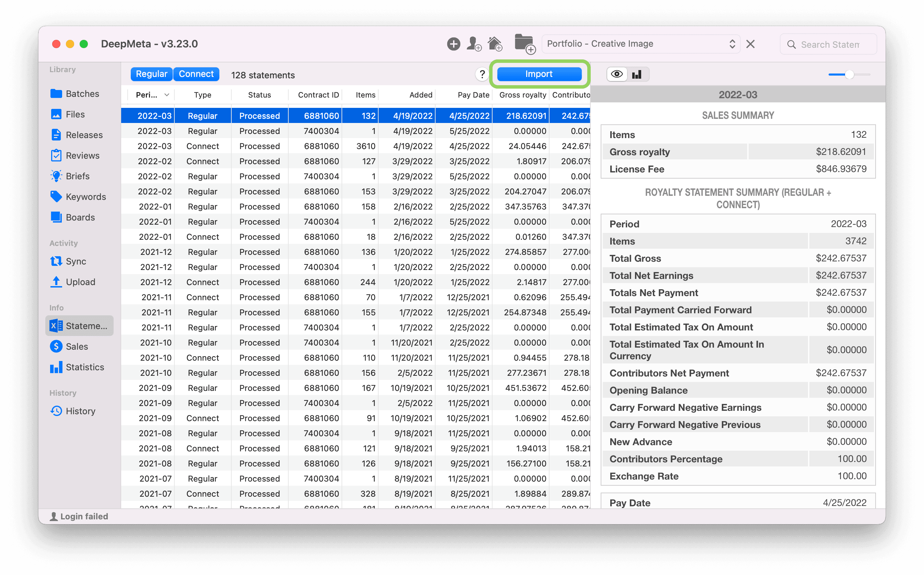Click the Login failed status icon
This screenshot has height=575, width=924.
54,517
